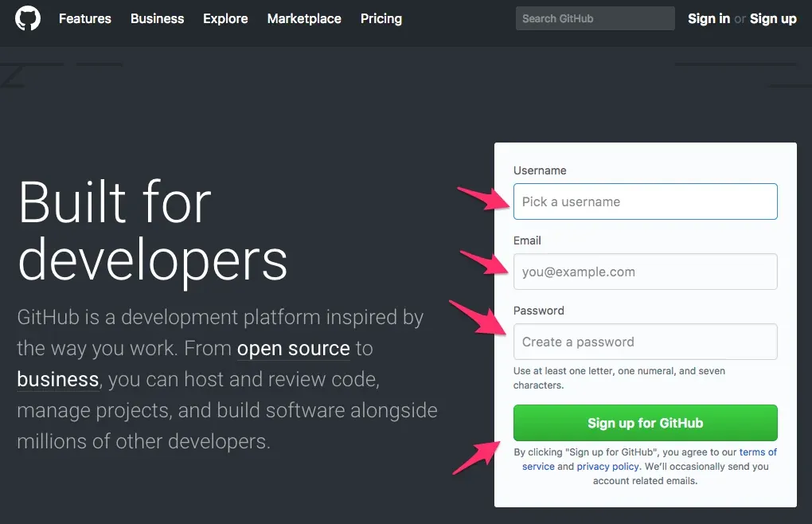
Task: Click the Create a password field
Action: pos(645,341)
